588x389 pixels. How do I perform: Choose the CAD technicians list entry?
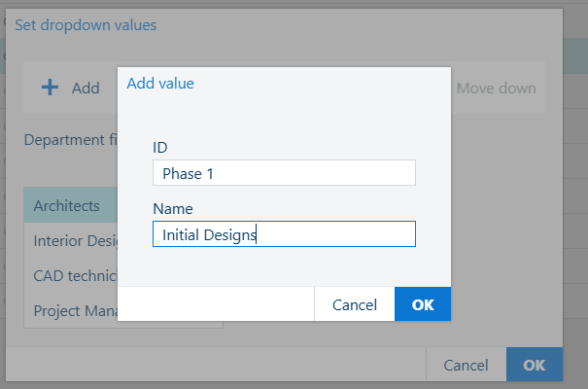pos(75,276)
